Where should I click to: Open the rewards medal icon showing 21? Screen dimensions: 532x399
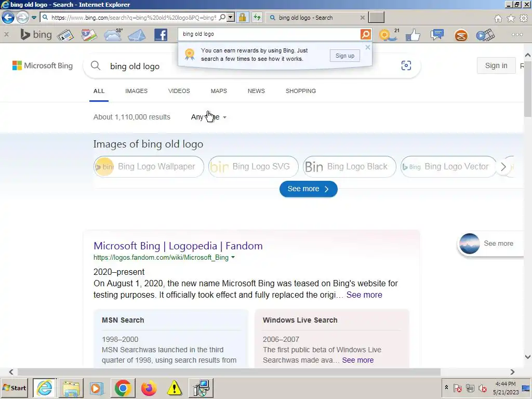point(389,35)
